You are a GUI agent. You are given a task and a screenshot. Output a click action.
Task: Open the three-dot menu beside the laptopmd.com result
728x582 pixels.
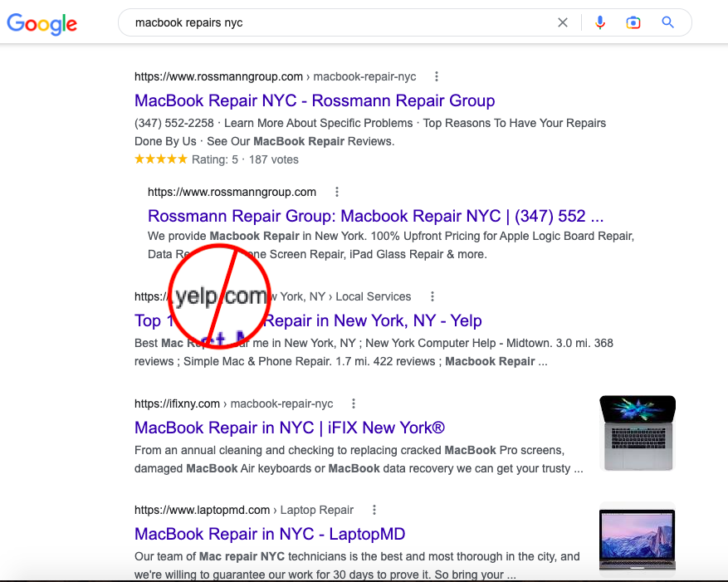pos(374,510)
